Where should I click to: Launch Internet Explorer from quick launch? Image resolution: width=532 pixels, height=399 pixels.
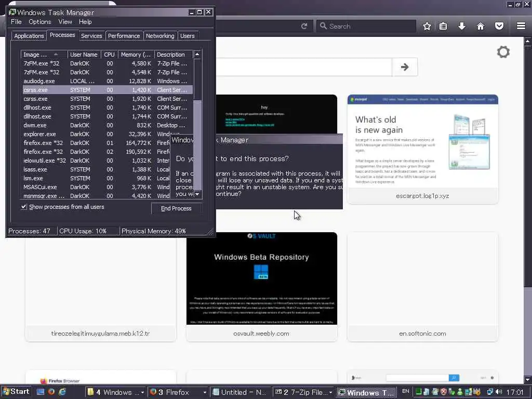(62, 392)
